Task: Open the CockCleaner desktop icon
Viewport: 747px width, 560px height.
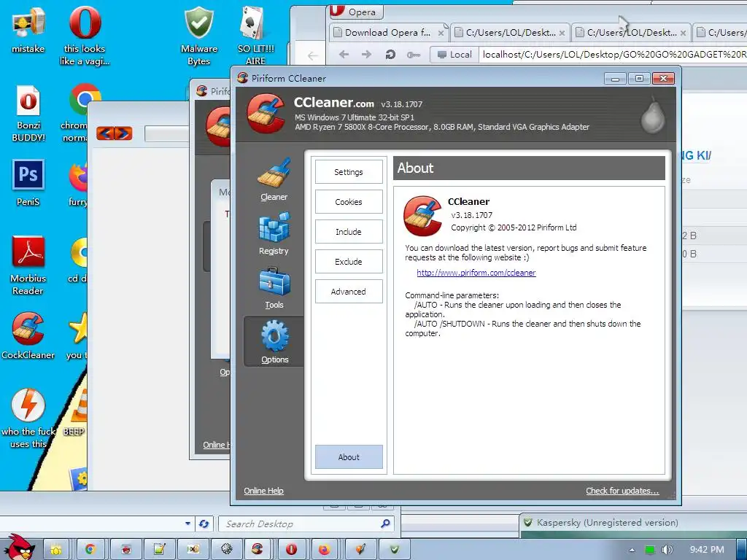Action: [x=28, y=336]
